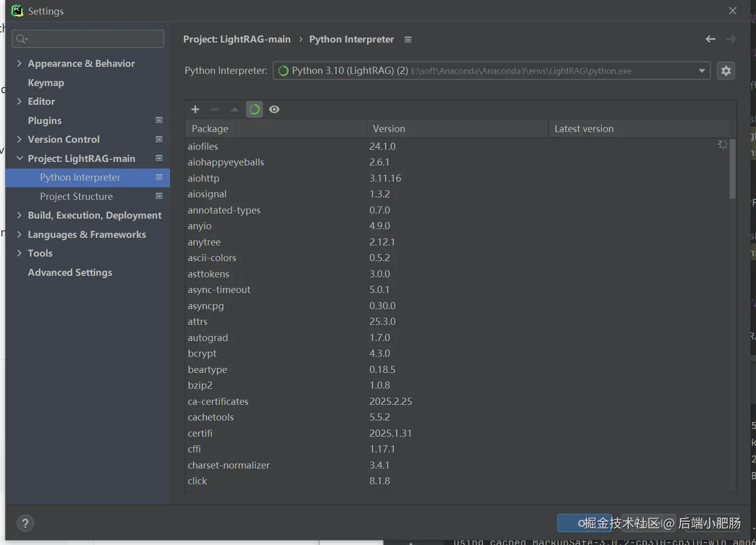Select the ascii-colors package row
Screen dimensions: 756x545
click(x=457, y=258)
